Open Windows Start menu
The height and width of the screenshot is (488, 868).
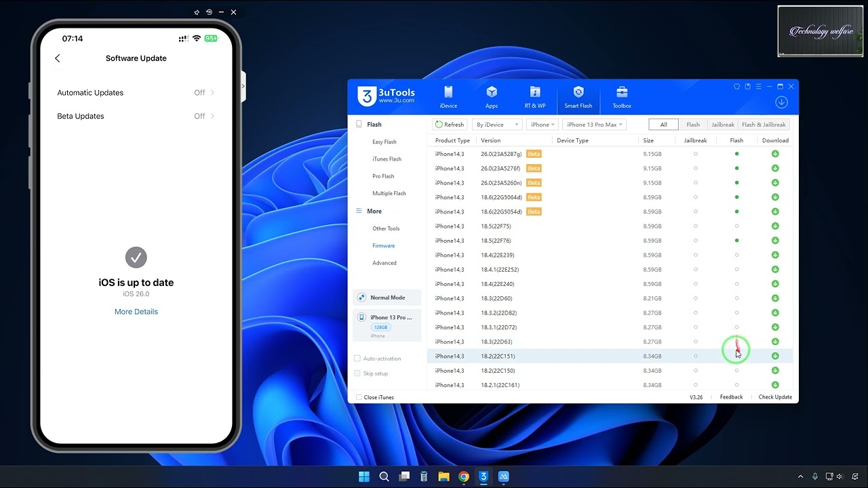click(364, 476)
